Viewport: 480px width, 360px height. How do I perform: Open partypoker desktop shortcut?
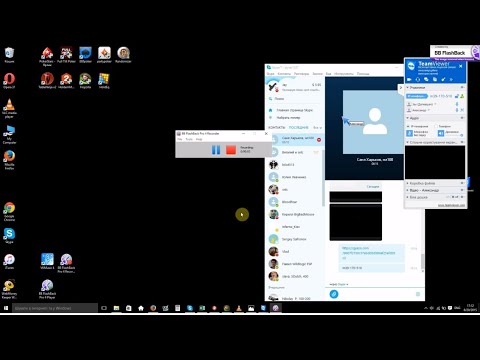[104, 55]
